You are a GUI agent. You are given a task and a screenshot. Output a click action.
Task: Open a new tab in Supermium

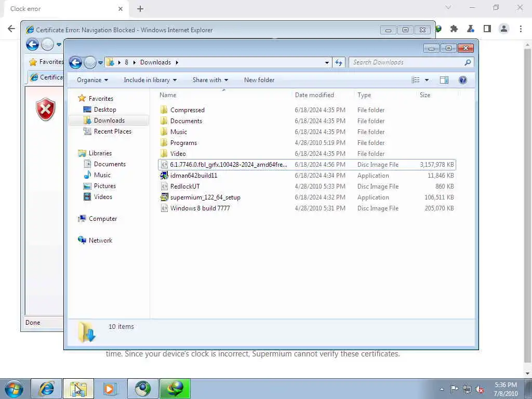pos(140,9)
